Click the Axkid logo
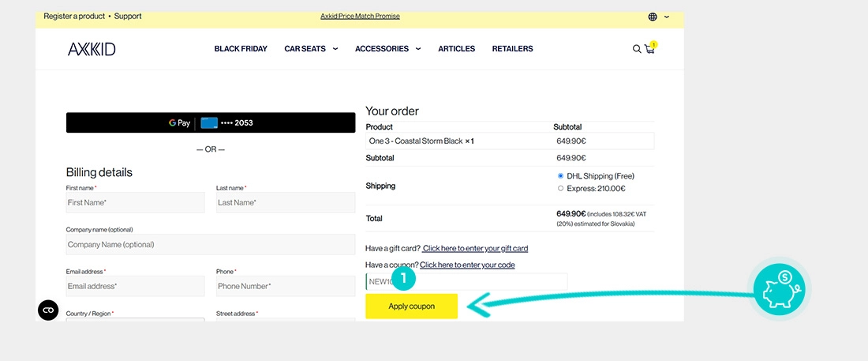The width and height of the screenshot is (868, 361). 92,49
